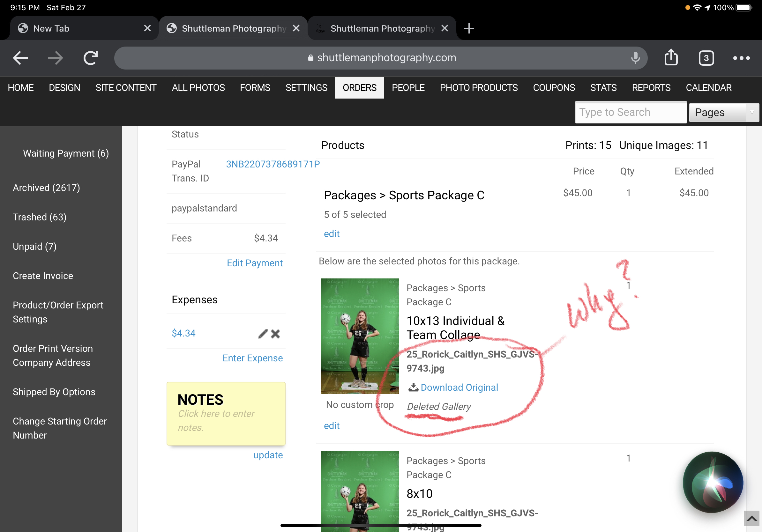
Task: Open the FORMS section
Action: [255, 88]
